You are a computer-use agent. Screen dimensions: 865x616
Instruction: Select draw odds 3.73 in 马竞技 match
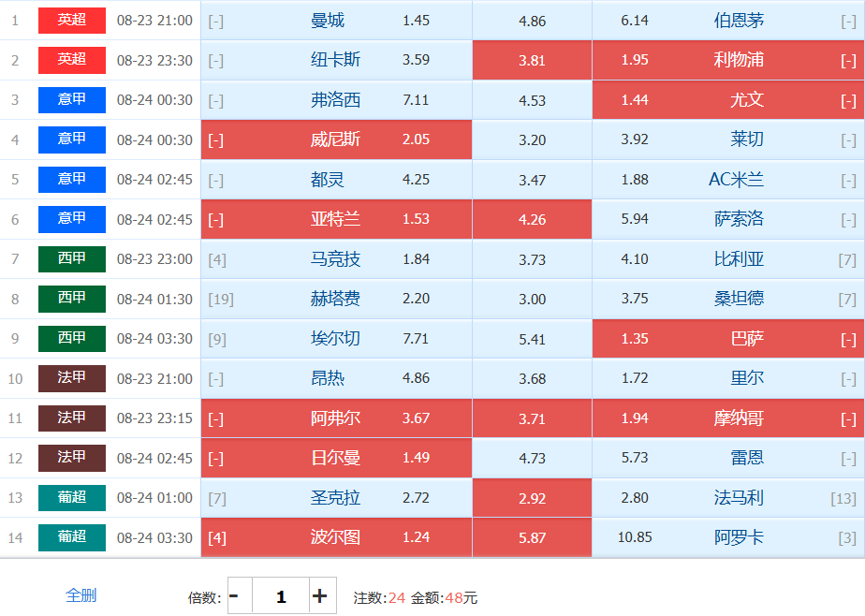pyautogui.click(x=532, y=259)
